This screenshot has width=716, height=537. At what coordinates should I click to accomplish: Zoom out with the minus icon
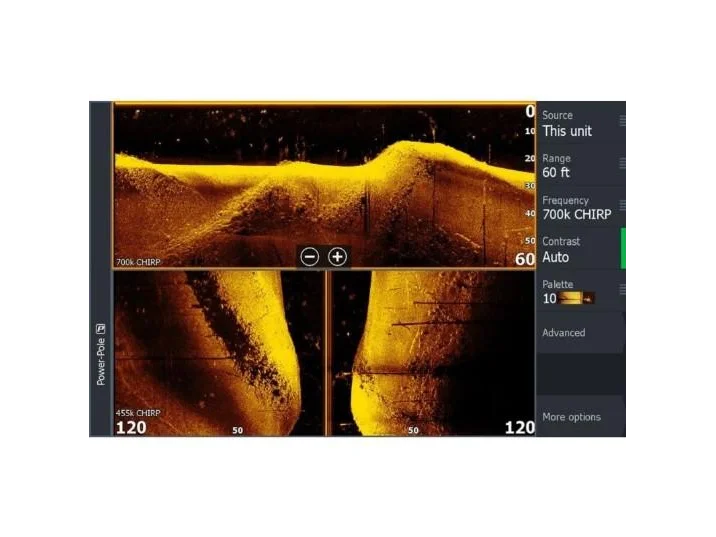coord(310,257)
